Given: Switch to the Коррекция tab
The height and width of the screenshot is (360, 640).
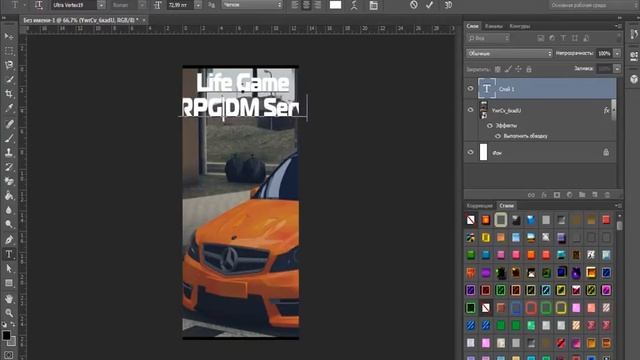Looking at the screenshot, I should [480, 206].
